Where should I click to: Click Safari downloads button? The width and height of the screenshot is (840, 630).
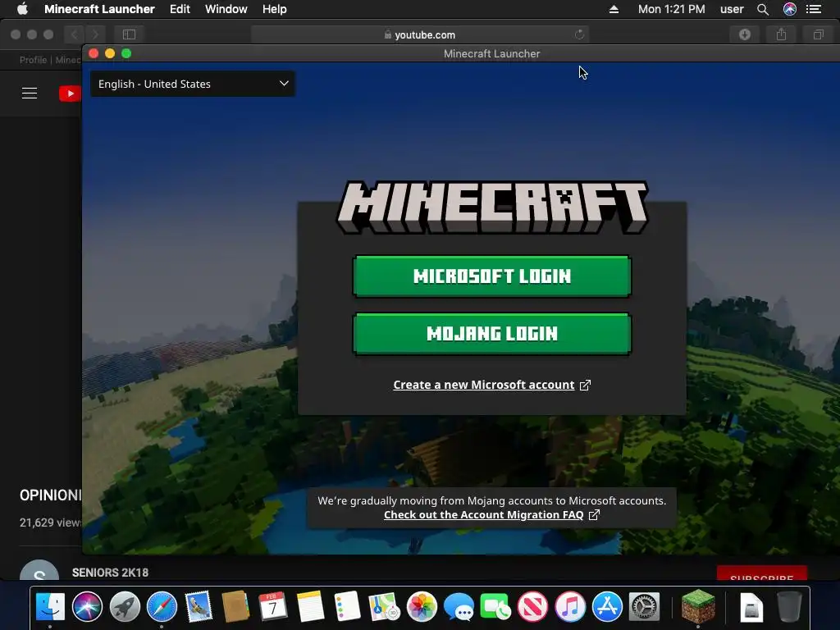click(x=745, y=34)
